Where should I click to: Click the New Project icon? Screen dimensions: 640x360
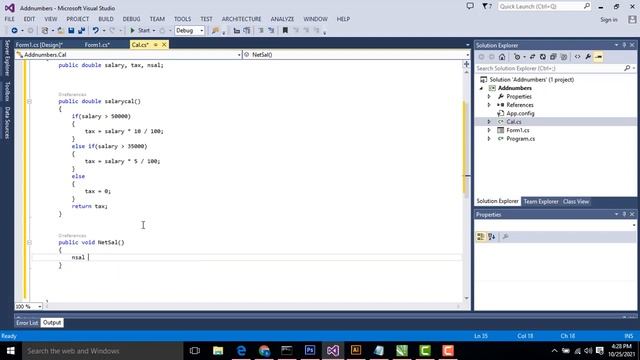coord(45,31)
